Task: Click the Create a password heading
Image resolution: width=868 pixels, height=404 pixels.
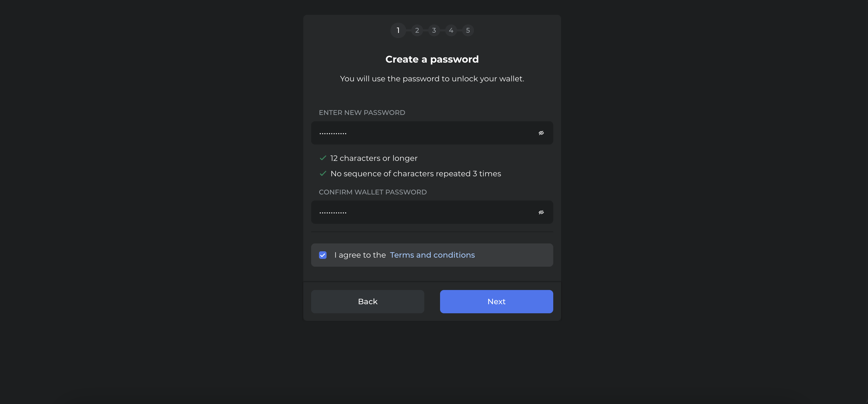Action: [432, 59]
